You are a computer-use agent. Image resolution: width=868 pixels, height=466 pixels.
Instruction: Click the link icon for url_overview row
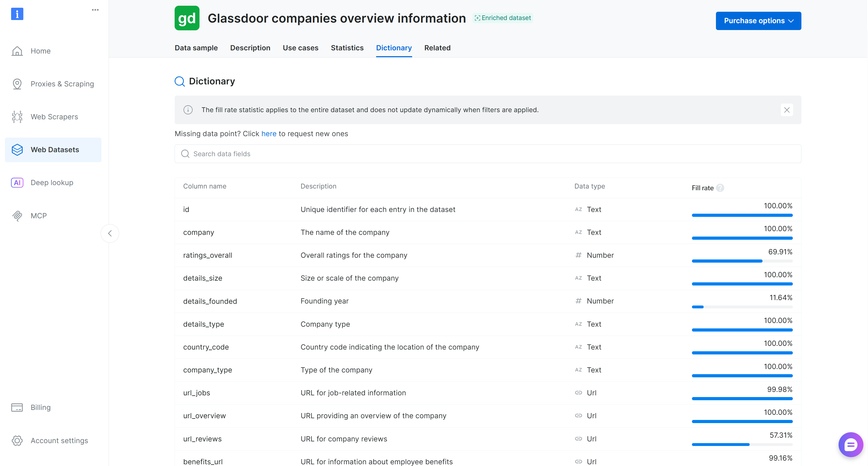tap(578, 416)
